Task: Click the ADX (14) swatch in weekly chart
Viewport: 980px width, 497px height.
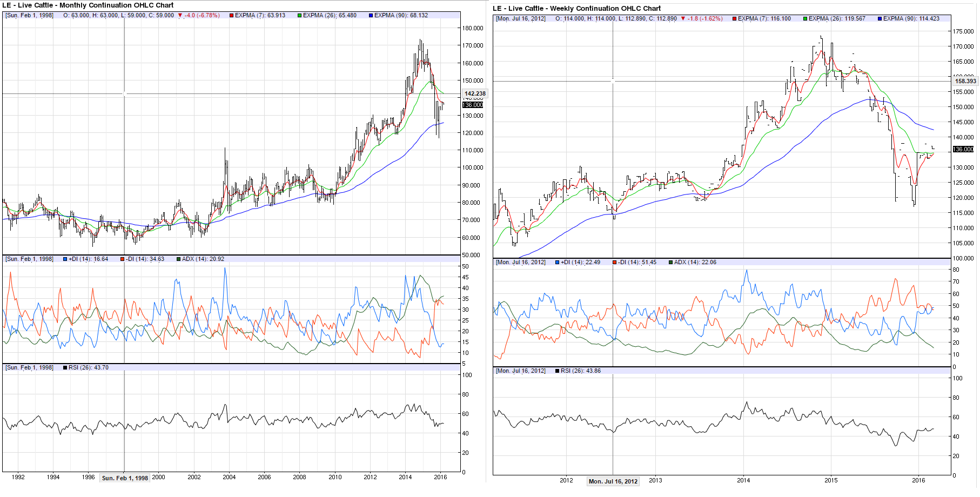Action: (671, 263)
